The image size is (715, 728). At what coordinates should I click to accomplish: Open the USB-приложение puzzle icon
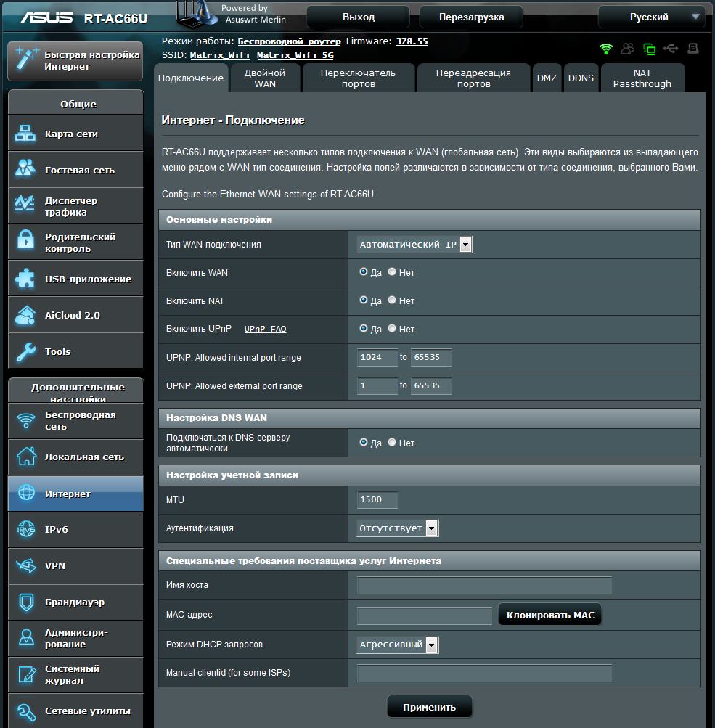point(25,278)
